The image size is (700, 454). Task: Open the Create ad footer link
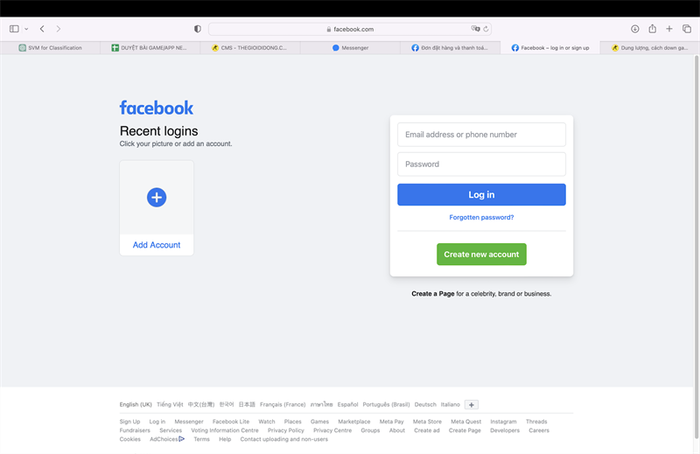point(427,430)
